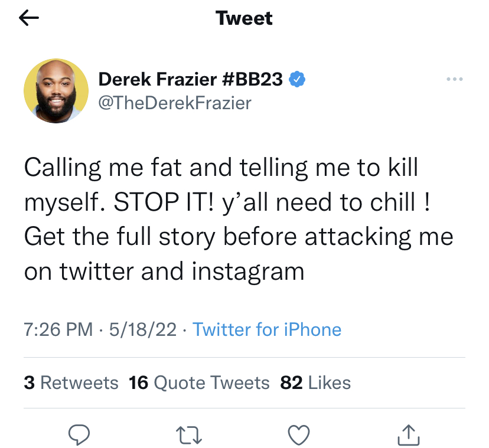Open the three-dot more options menu
Viewport: 489px width, 448px height.
pos(454,79)
